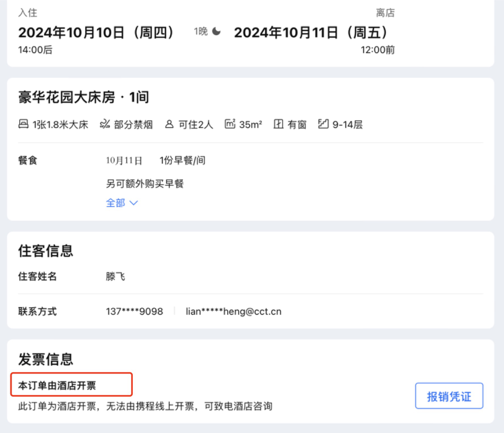The width and height of the screenshot is (504, 433).
Task: Click the 1份早餐/间 meal entry
Action: click(x=182, y=160)
